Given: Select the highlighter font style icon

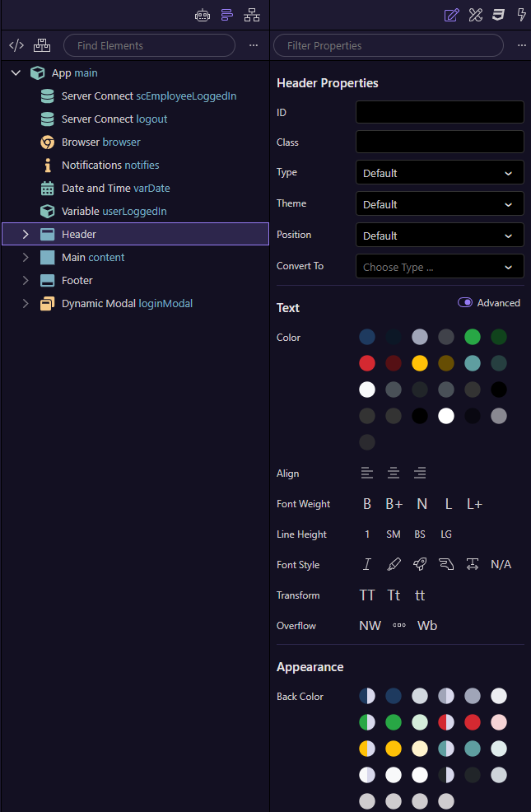Looking at the screenshot, I should [x=394, y=564].
